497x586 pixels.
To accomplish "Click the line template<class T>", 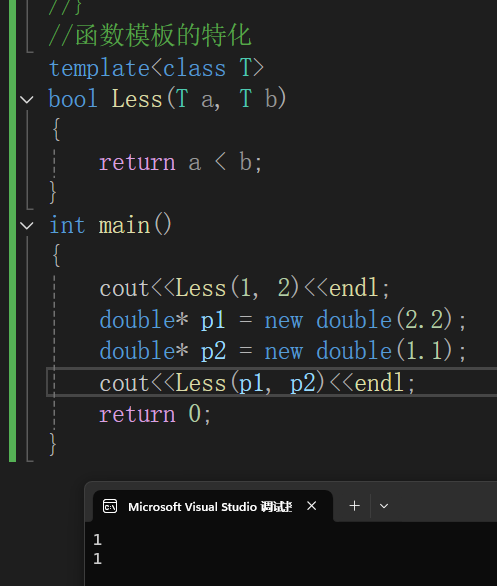I will (x=157, y=68).
